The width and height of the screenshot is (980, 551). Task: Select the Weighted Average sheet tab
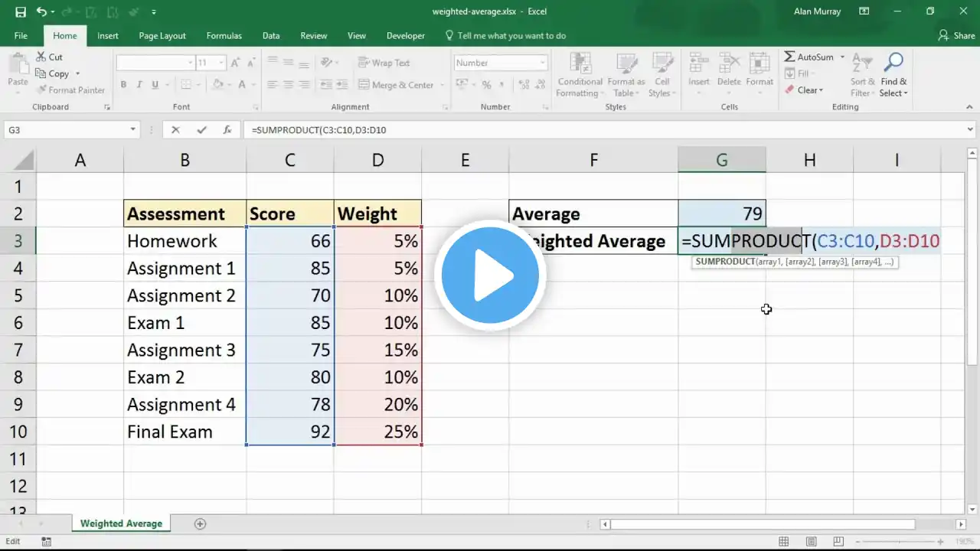pos(121,523)
